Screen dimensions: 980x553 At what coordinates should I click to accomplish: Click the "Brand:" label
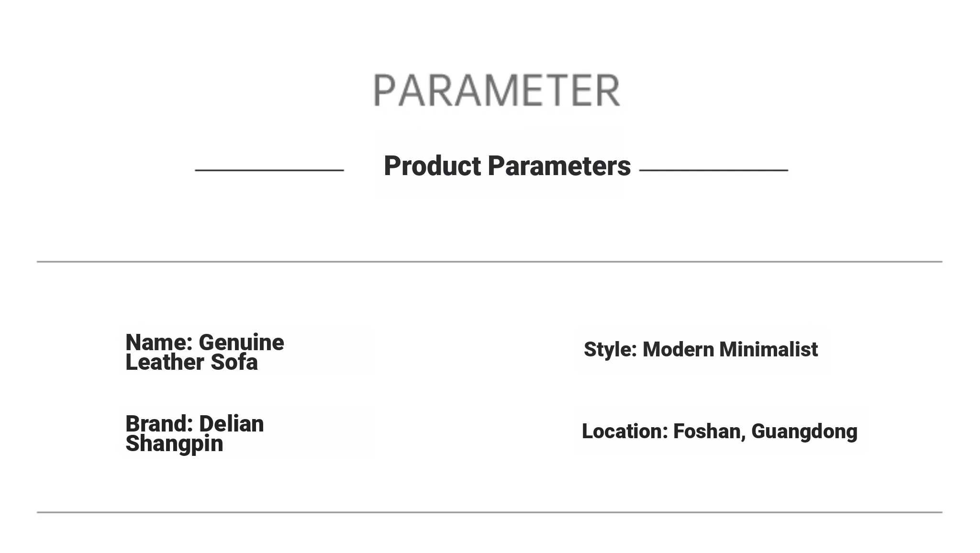(x=159, y=424)
